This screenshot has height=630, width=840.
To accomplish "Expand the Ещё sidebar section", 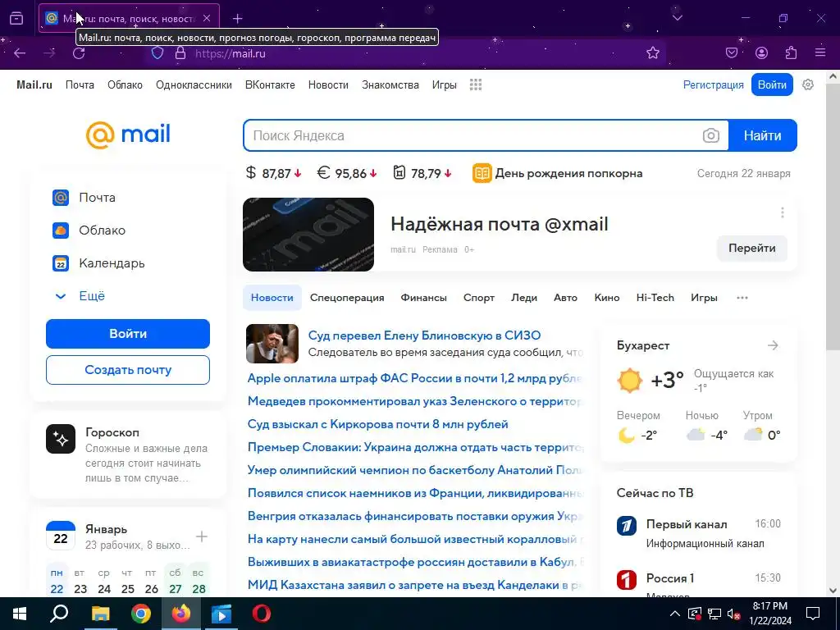I will click(x=81, y=296).
